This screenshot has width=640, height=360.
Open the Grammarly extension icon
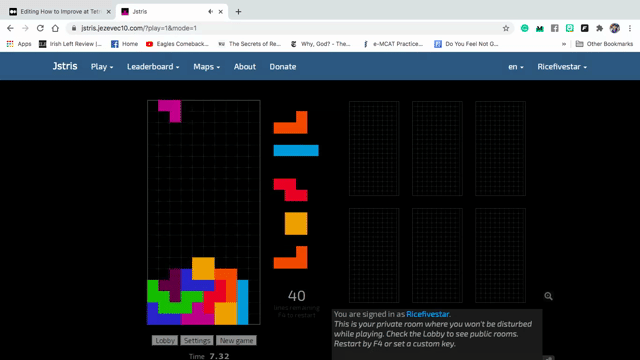[x=524, y=28]
